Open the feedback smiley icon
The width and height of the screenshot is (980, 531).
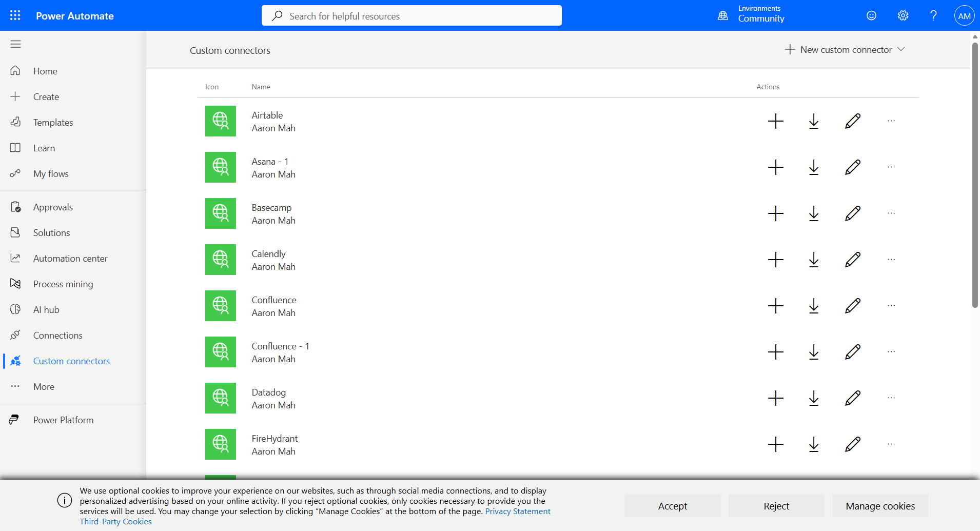pos(871,15)
